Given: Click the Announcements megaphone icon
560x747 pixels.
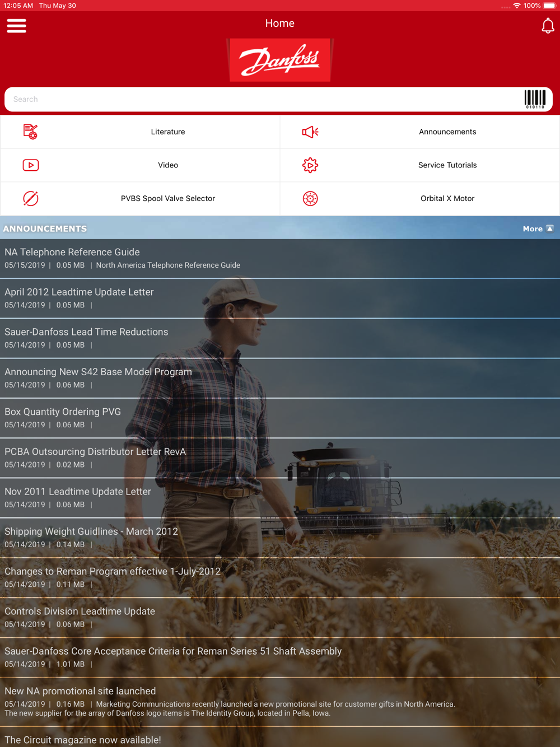Looking at the screenshot, I should point(310,132).
